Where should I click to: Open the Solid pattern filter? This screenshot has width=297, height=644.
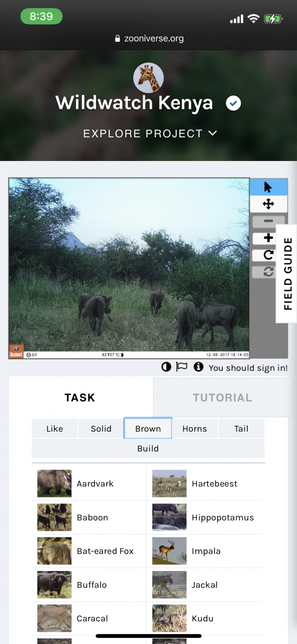pyautogui.click(x=101, y=429)
